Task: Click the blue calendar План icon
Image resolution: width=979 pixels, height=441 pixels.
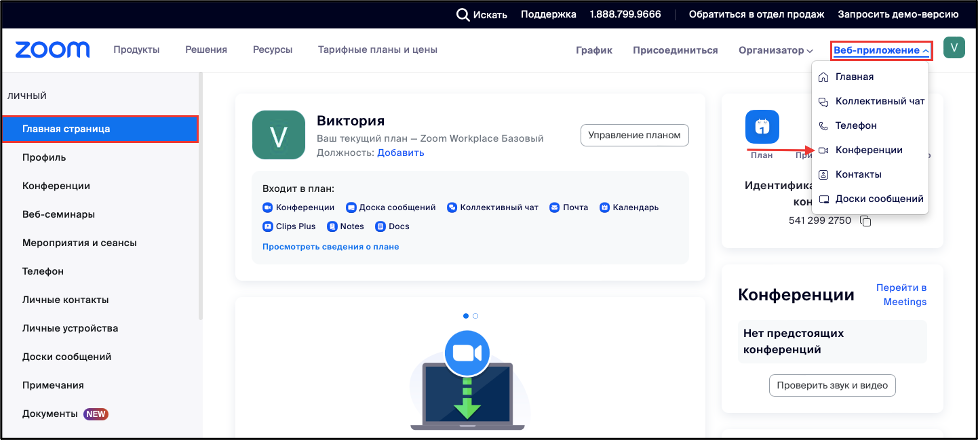Action: pos(762,127)
